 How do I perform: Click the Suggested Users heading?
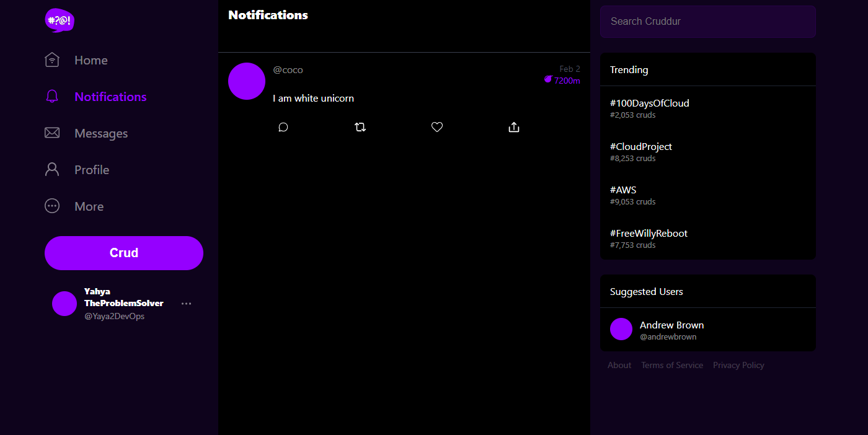pos(646,291)
